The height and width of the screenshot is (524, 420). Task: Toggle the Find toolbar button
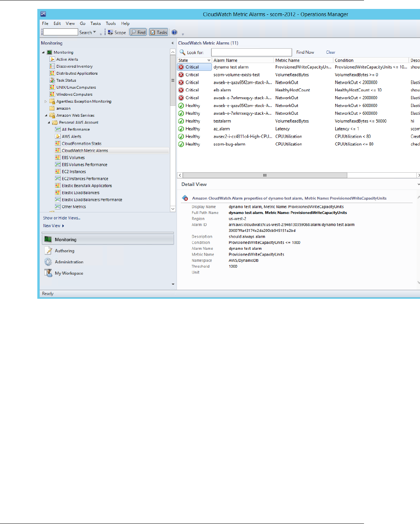(x=138, y=32)
